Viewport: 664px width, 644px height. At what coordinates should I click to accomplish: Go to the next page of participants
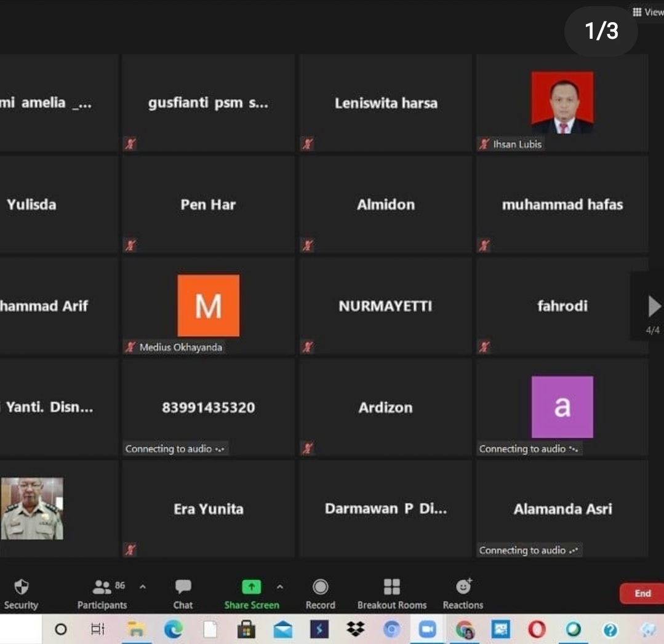(654, 306)
